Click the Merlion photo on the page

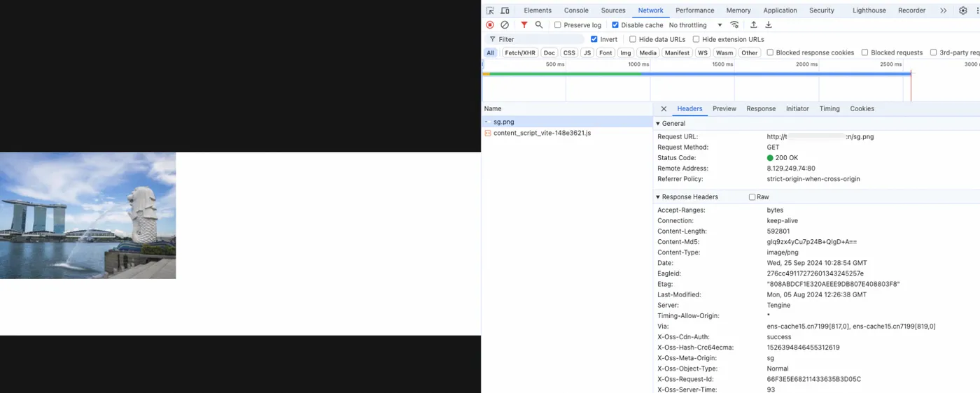coord(87,215)
